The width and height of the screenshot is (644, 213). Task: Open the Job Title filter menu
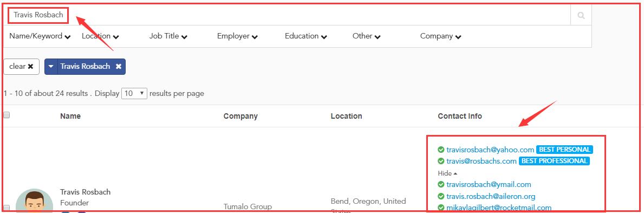[x=168, y=36]
